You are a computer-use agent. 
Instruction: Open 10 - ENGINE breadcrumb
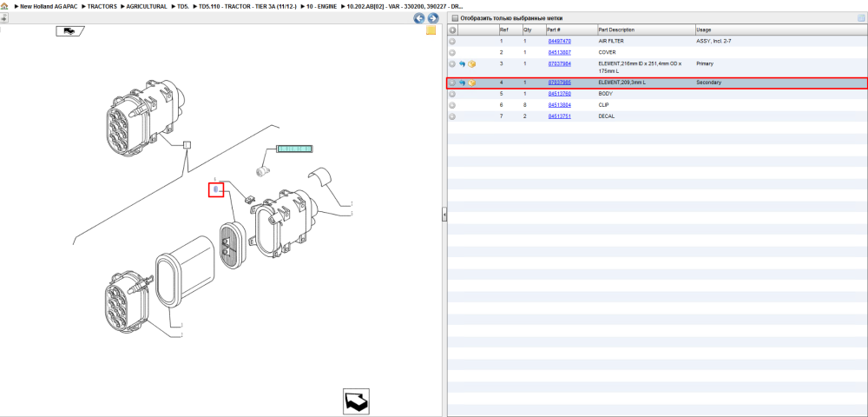[320, 6]
